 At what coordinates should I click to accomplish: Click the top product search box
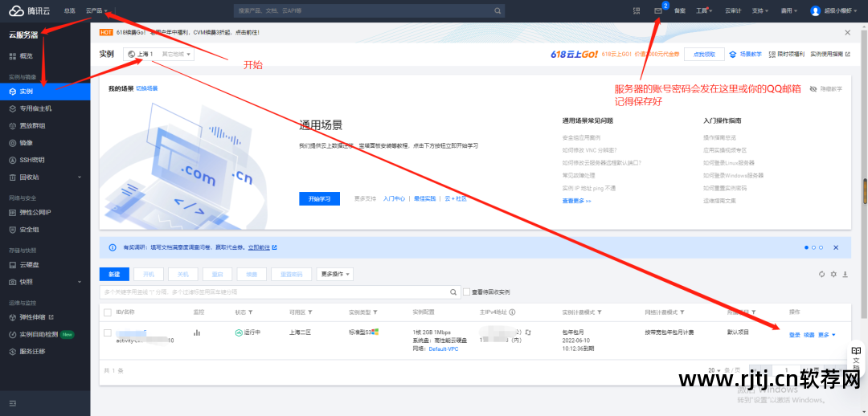pos(369,10)
